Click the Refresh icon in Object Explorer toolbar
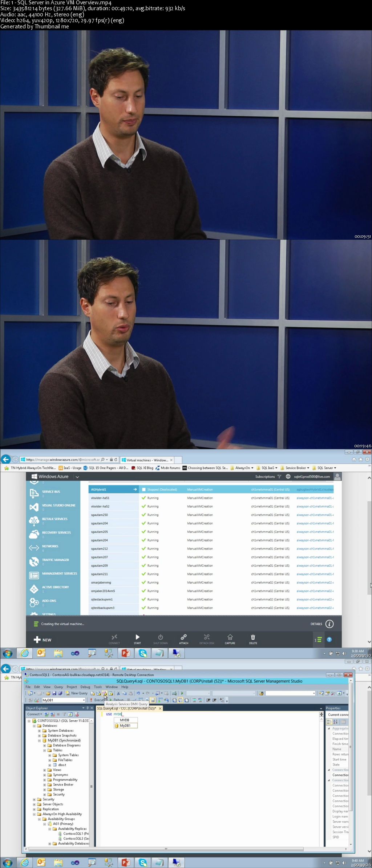 click(70, 714)
